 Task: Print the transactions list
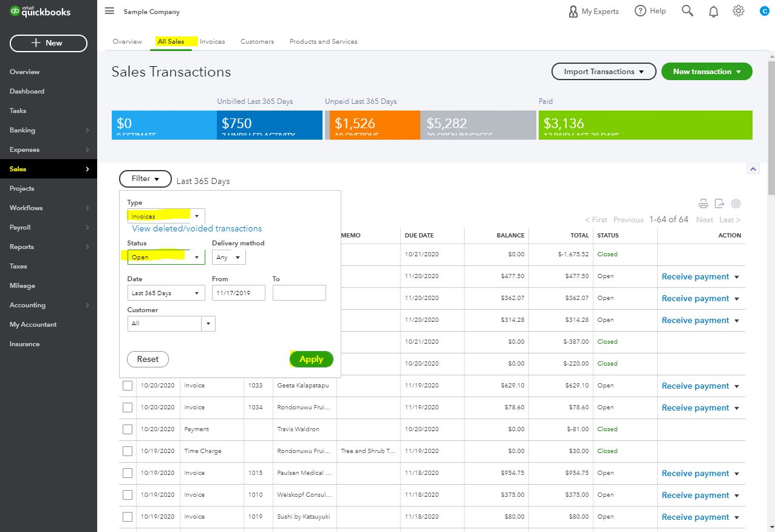coord(703,203)
